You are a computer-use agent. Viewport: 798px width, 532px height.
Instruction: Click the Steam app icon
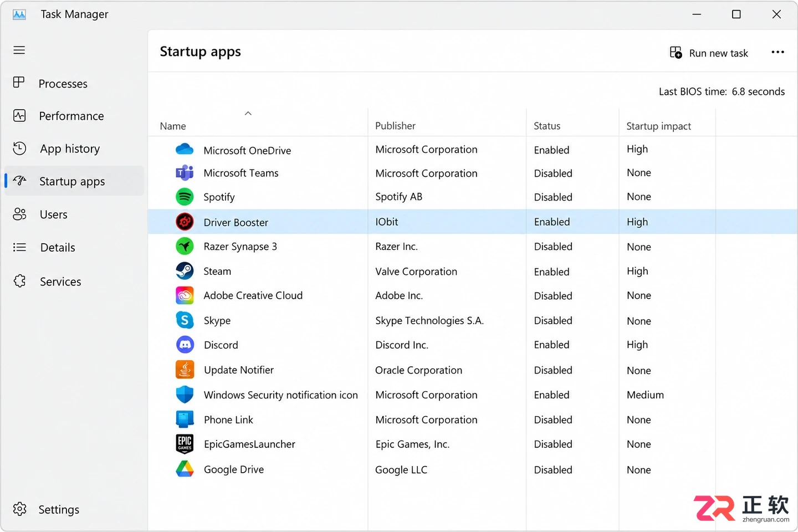point(185,271)
